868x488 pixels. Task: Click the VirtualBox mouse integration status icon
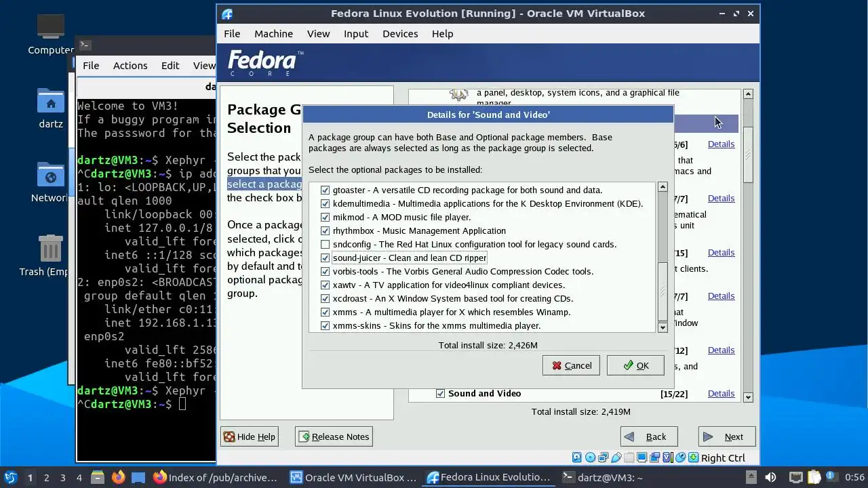click(x=681, y=457)
